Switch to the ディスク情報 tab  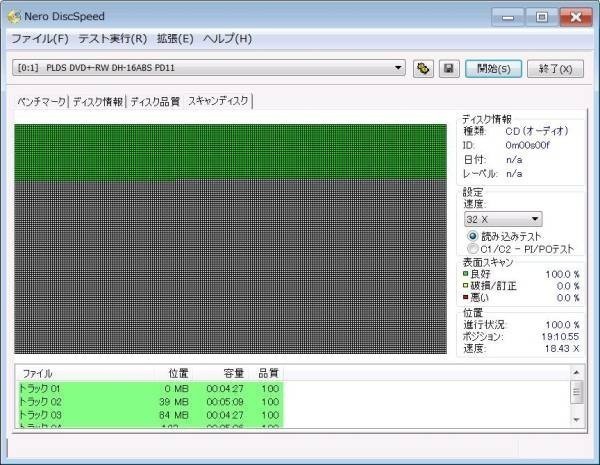[x=98, y=102]
